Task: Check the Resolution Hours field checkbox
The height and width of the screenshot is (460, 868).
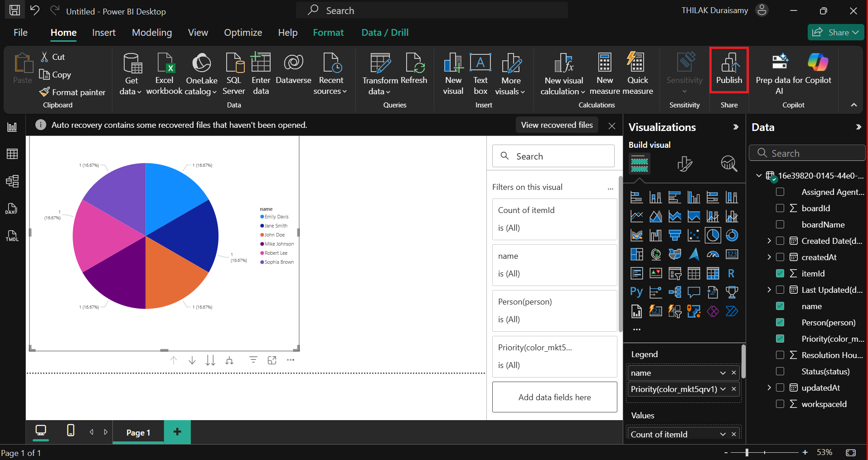Action: click(780, 355)
